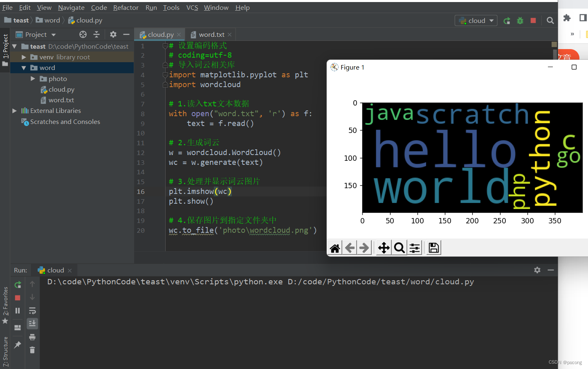
Task: Stop the process in the Run panel
Action: (18, 298)
